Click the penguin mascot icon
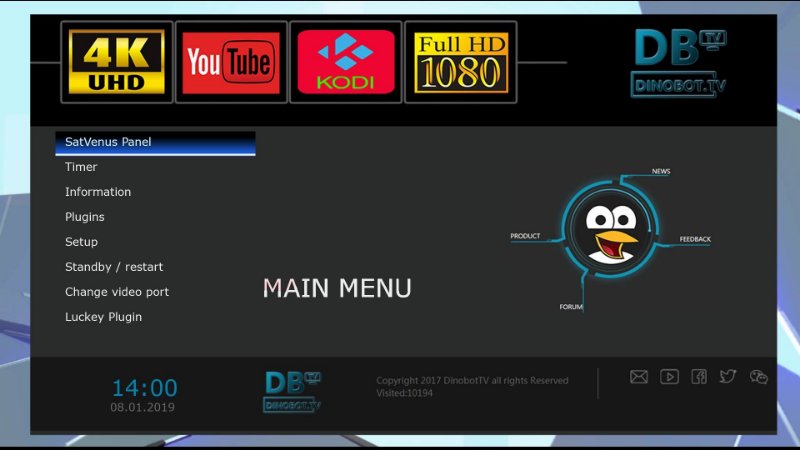Image resolution: width=800 pixels, height=450 pixels. coord(610,229)
